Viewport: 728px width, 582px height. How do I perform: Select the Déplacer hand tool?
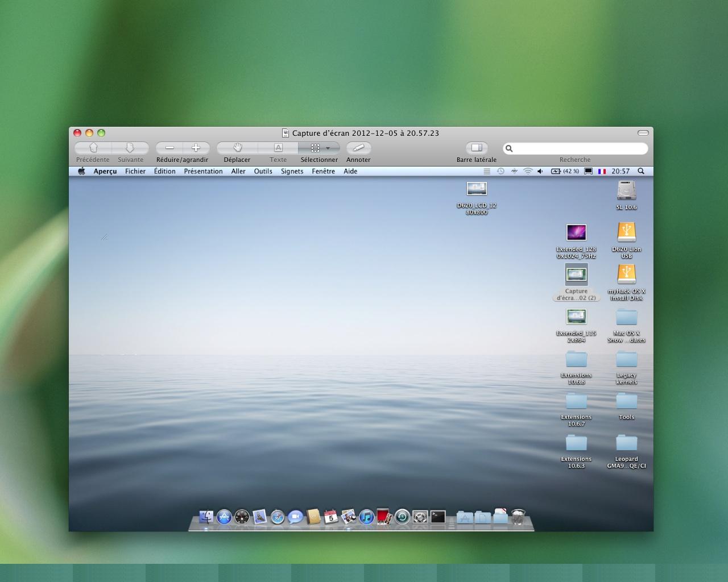click(x=237, y=148)
